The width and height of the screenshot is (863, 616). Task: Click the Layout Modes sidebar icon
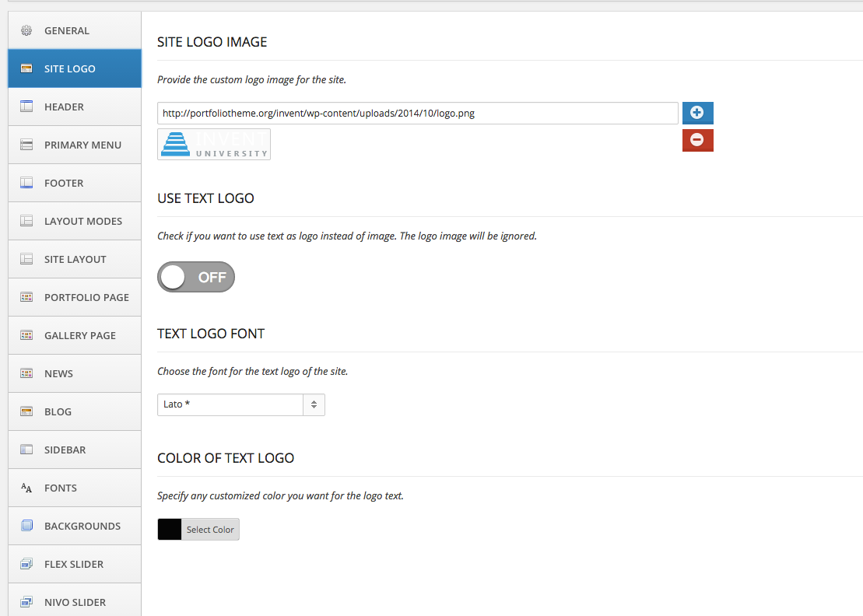coord(26,221)
